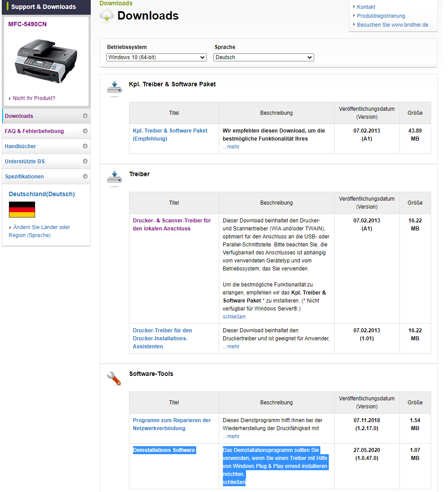
Task: Click the German flag image
Action: [x=22, y=209]
